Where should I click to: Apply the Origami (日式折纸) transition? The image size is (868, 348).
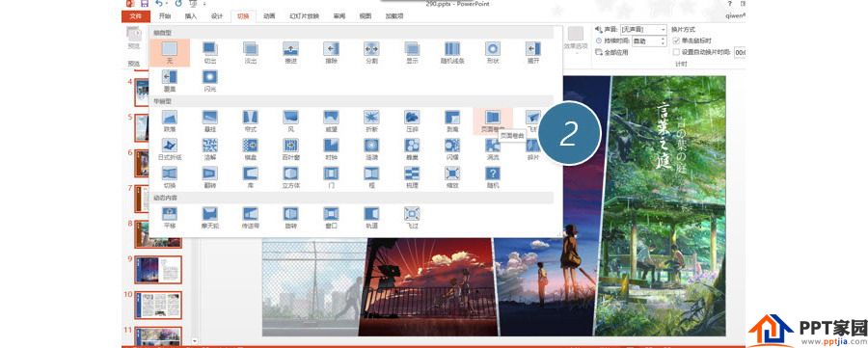pos(170,148)
